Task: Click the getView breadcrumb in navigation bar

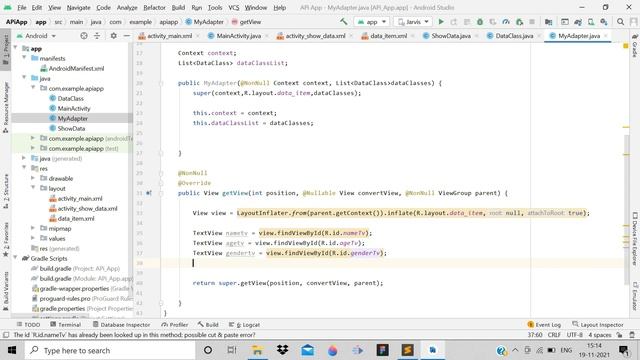Action: 246,22
